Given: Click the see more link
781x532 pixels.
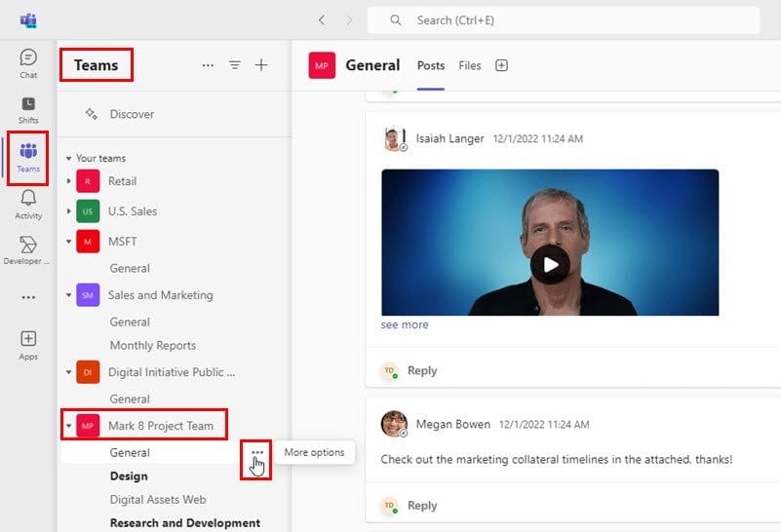Looking at the screenshot, I should pos(405,324).
